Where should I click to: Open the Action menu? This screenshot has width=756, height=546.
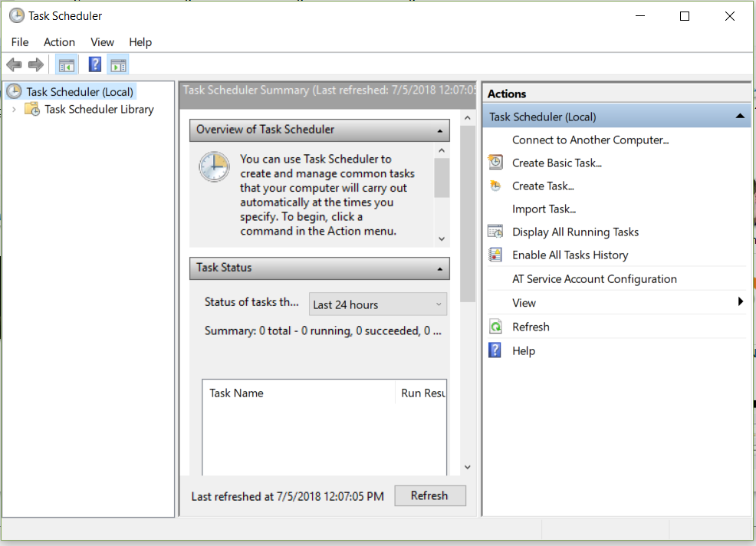[x=59, y=42]
